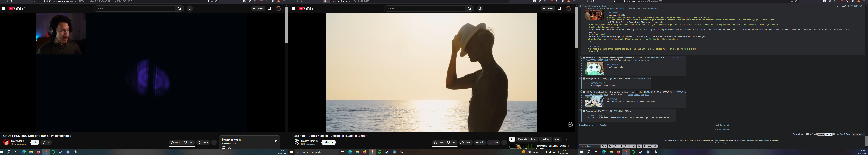Open the [Catalog] link

click(589, 125)
